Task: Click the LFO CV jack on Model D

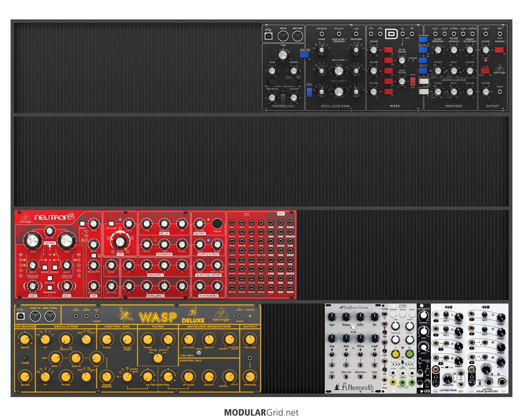Action: (x=356, y=34)
